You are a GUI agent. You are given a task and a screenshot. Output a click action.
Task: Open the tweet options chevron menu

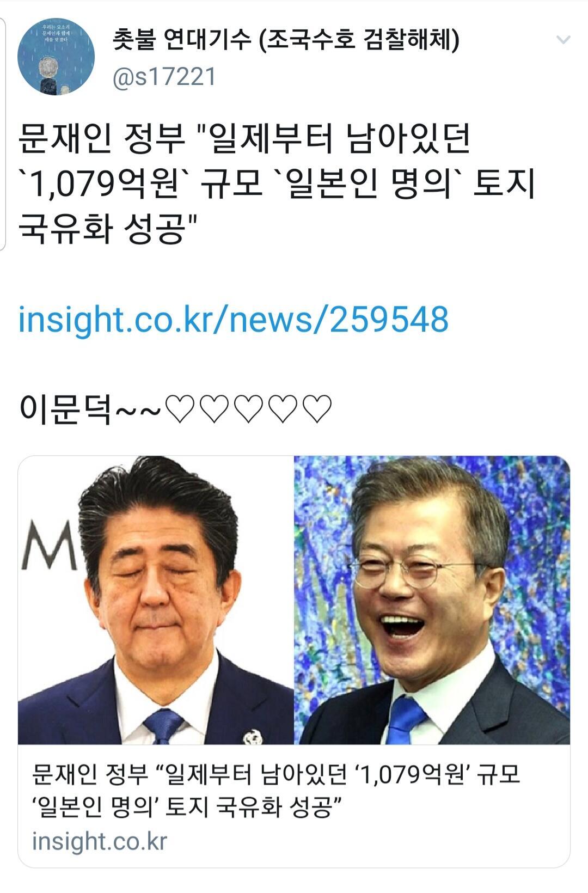click(563, 40)
